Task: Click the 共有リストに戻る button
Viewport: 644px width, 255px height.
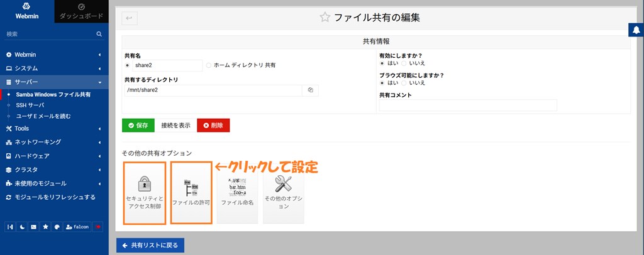Action: click(x=150, y=245)
